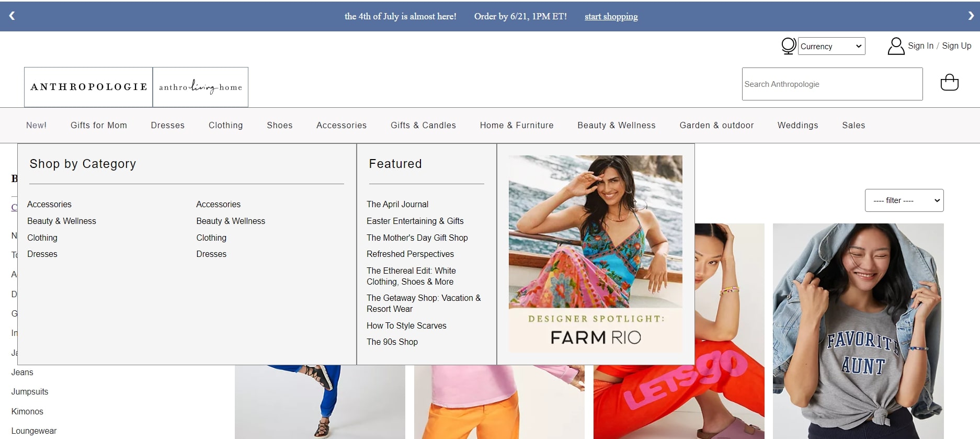The height and width of the screenshot is (439, 980).
Task: Open the filter dropdown
Action: pos(904,200)
